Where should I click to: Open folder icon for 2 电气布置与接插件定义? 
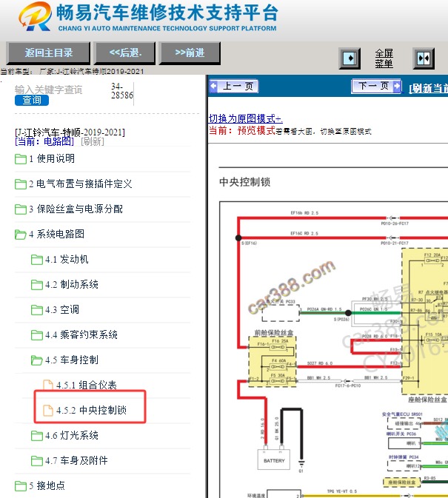(21, 184)
